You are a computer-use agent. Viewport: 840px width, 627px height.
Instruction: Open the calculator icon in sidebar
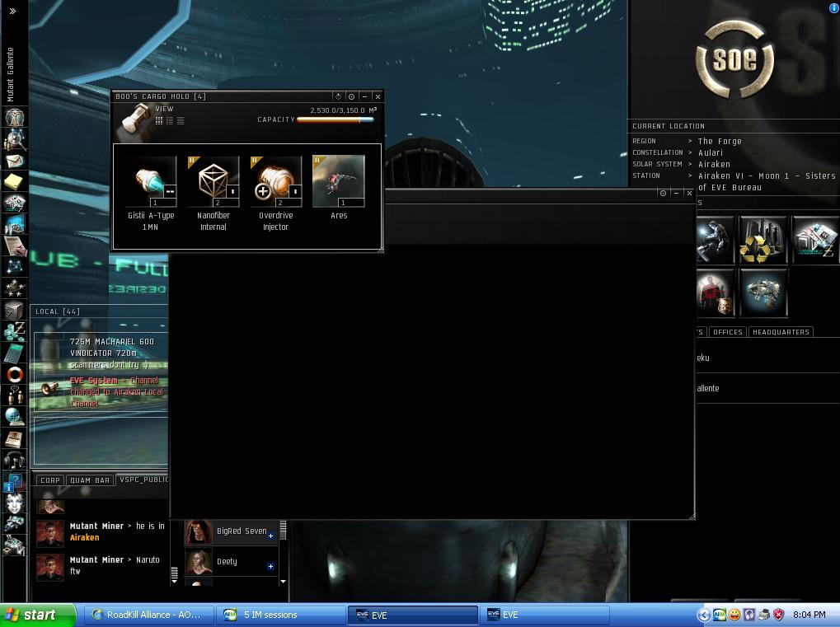(14, 353)
